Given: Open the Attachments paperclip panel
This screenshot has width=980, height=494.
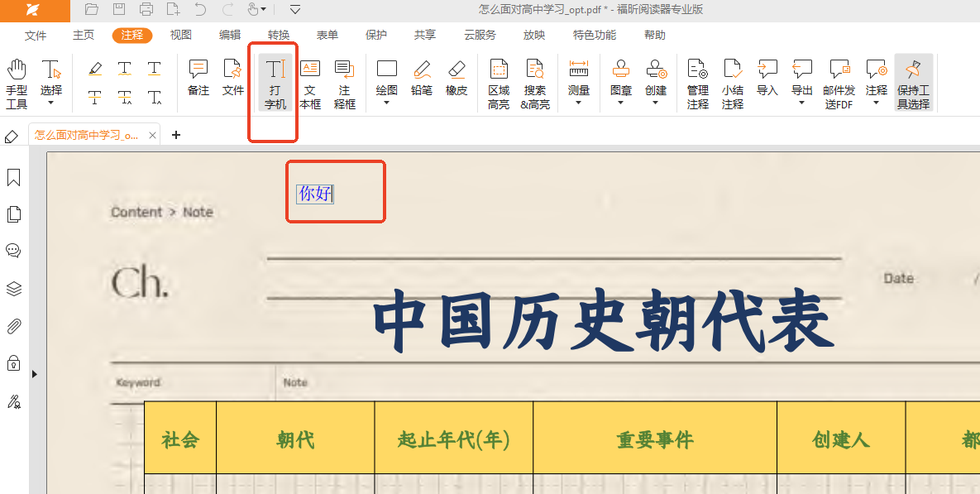Looking at the screenshot, I should 14,326.
